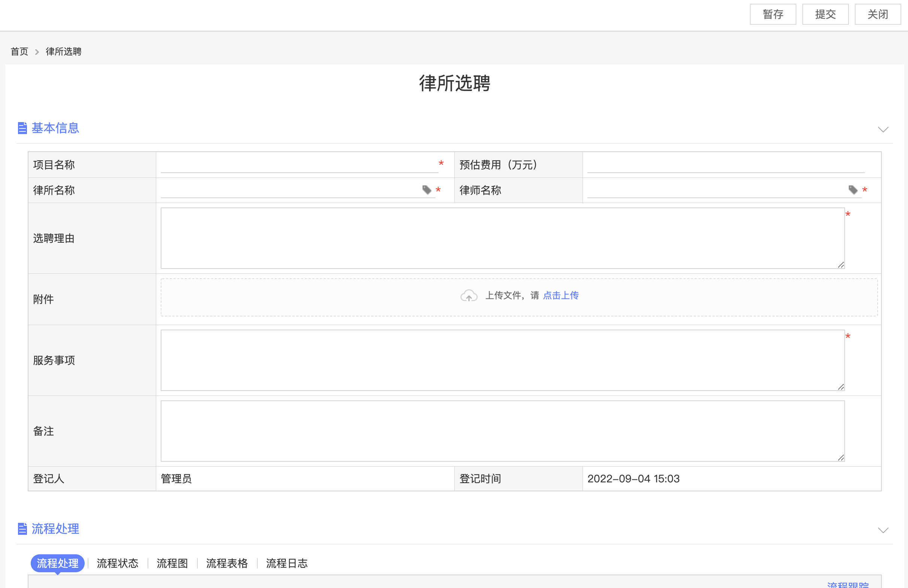This screenshot has height=588, width=908.
Task: Switch to the 流程表格 tab
Action: 227,563
